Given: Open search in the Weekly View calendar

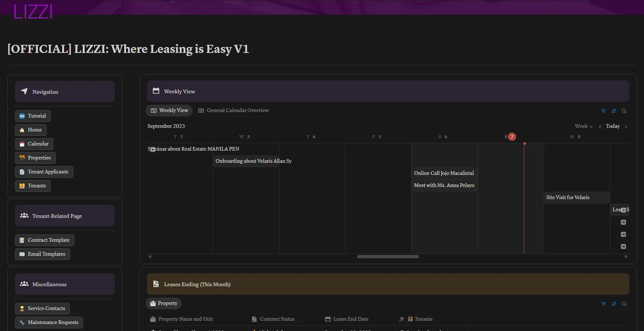Looking at the screenshot, I should pos(624,111).
